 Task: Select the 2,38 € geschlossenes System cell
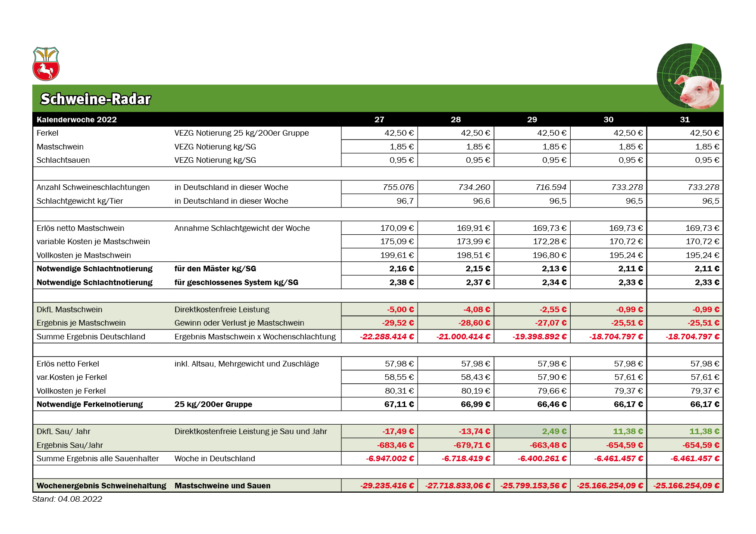pos(379,283)
